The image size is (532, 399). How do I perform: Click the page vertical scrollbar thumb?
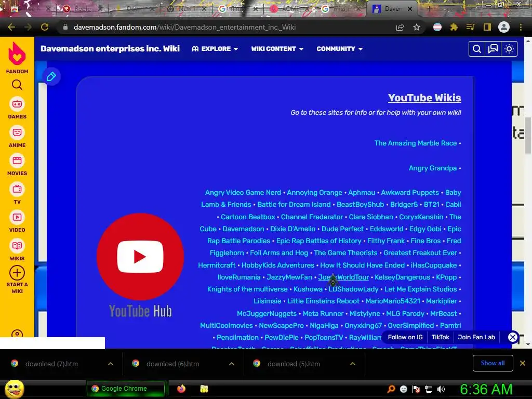(x=528, y=135)
